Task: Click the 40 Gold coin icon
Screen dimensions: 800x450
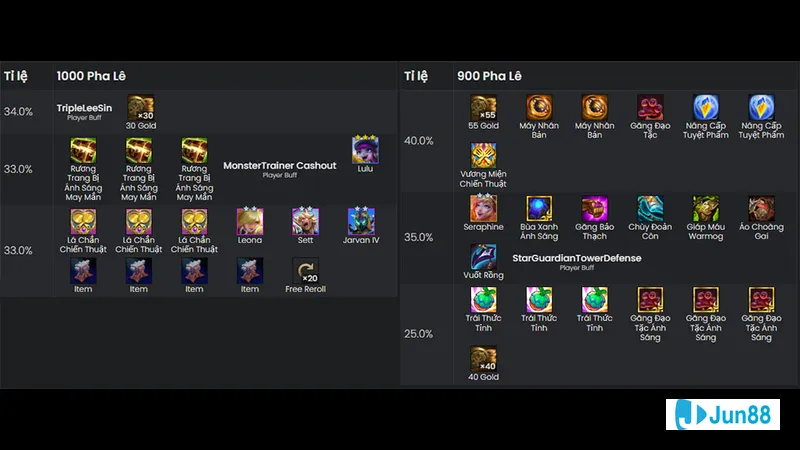Action: (483, 359)
